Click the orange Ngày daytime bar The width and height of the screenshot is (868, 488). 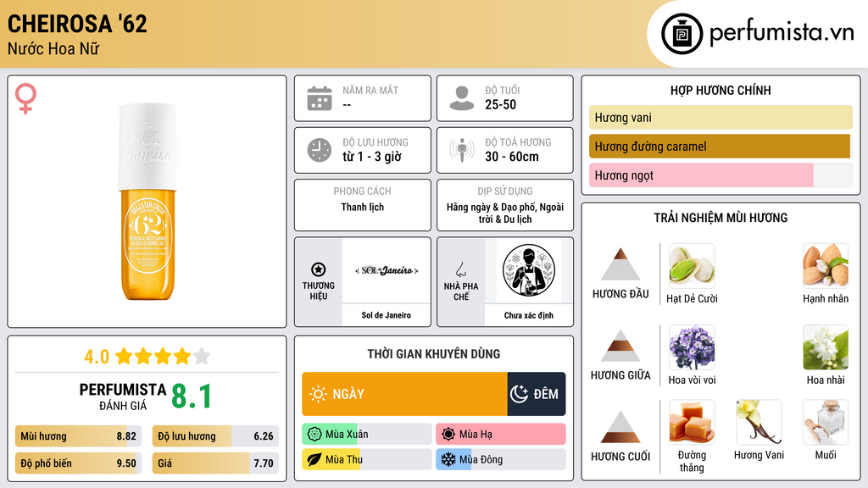coord(404,394)
